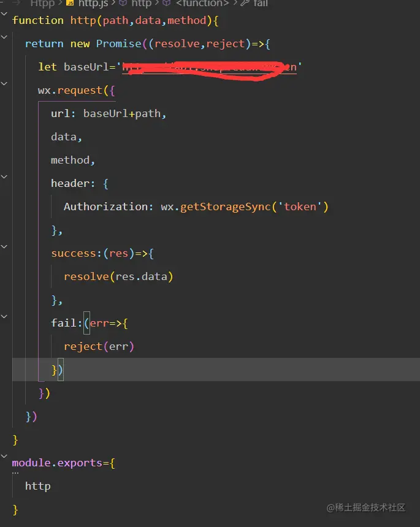
Task: Place cursor on 'let baseUrl=' declaration
Action: pyautogui.click(x=77, y=67)
